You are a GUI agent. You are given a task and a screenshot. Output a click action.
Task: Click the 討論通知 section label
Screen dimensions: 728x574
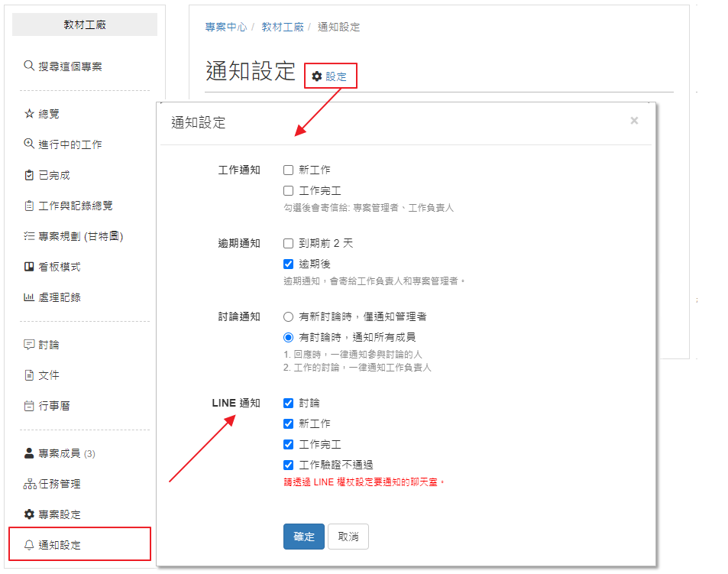tap(239, 316)
